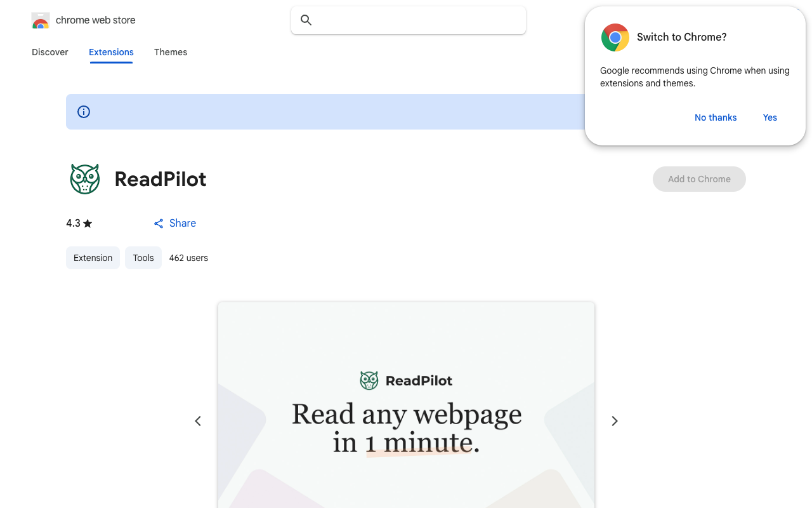Click the 4.3 rating value
Viewport: 812px width, 508px height.
(73, 224)
